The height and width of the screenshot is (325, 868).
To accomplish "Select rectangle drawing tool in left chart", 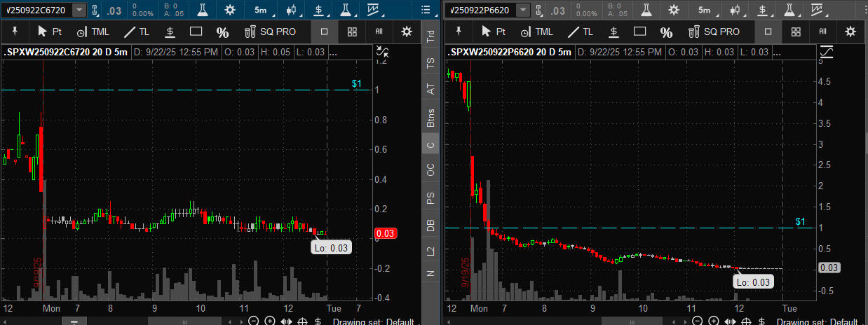I will 196,31.
